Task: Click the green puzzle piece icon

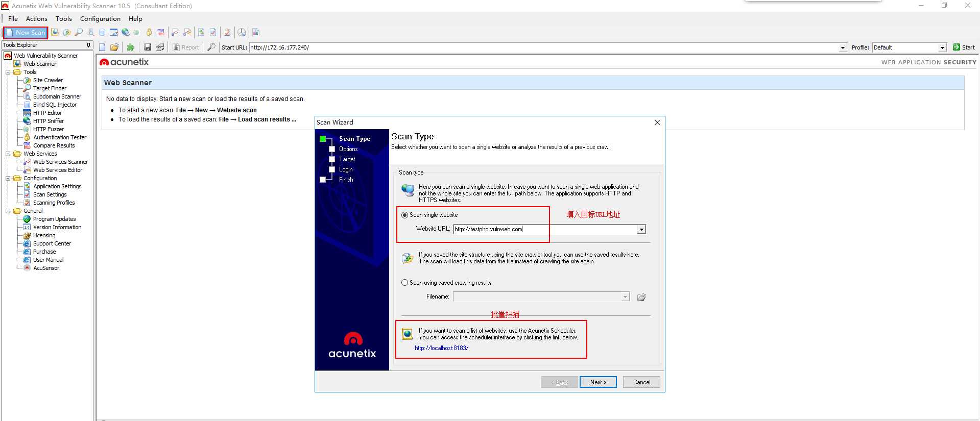Action: coord(131,47)
